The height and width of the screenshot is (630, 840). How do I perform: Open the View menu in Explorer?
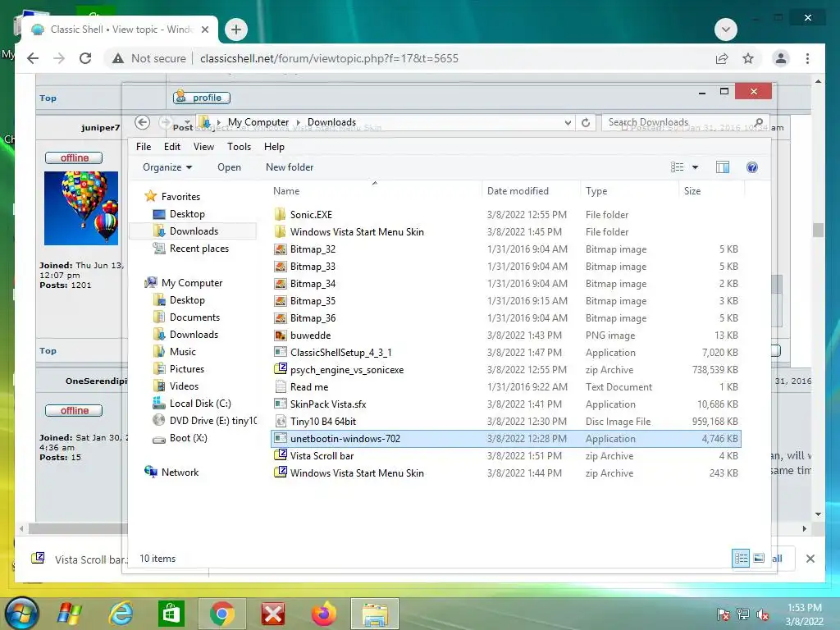(x=203, y=147)
